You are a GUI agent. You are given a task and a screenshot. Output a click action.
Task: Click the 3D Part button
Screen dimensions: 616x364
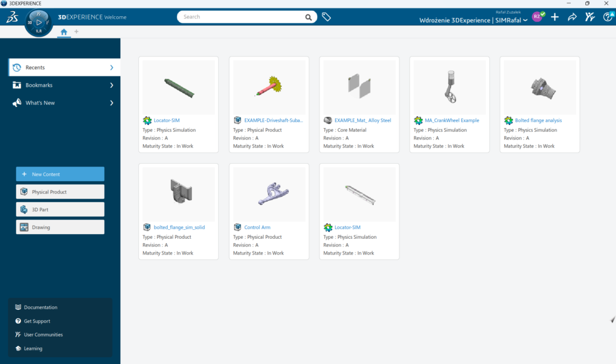[60, 209]
